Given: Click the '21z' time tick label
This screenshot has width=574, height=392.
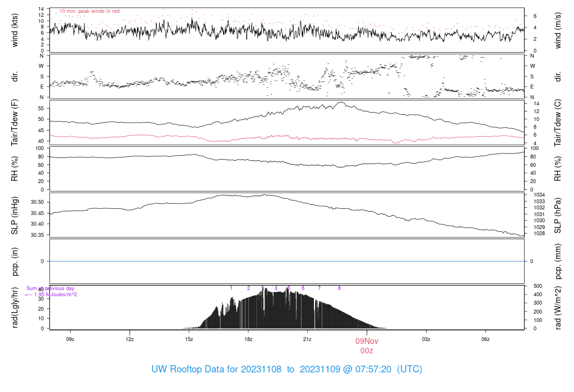Looking at the screenshot, I should coord(307,339).
